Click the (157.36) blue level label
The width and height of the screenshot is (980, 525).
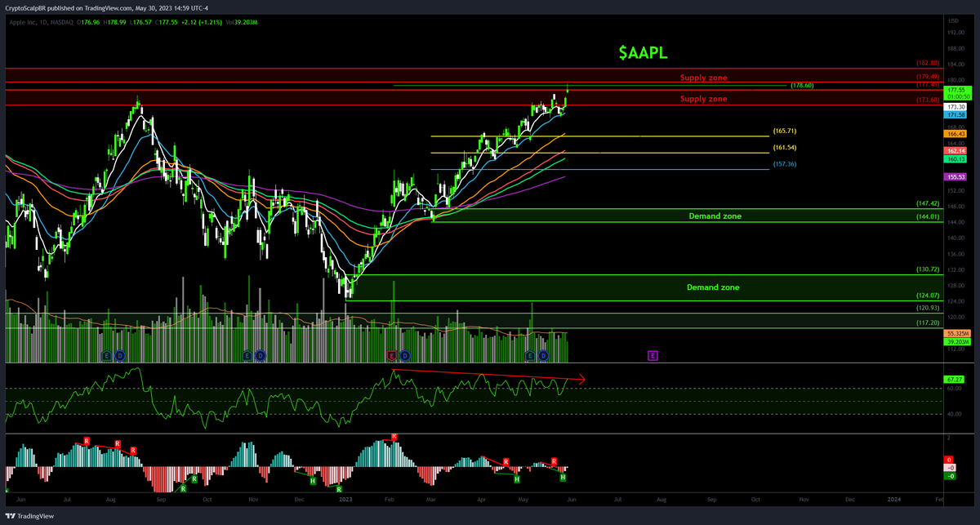coord(785,164)
